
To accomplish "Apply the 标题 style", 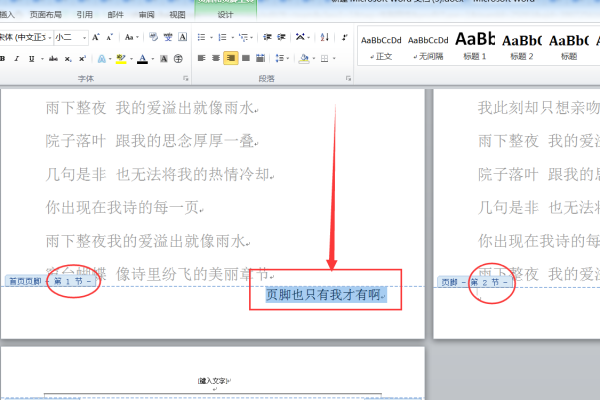I will click(x=569, y=47).
